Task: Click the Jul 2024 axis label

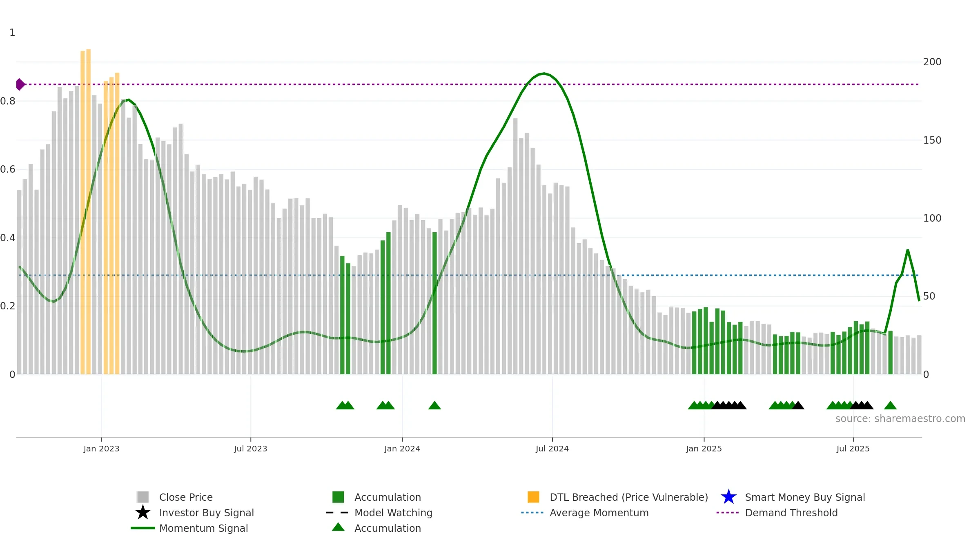Action: click(552, 449)
